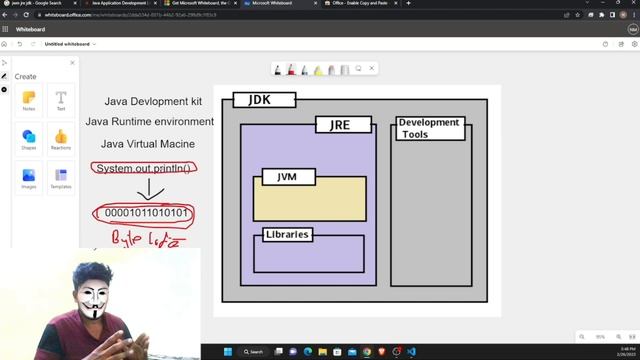Select the 'Java Virtual Macine' text
The height and width of the screenshot is (360, 640).
tap(148, 144)
